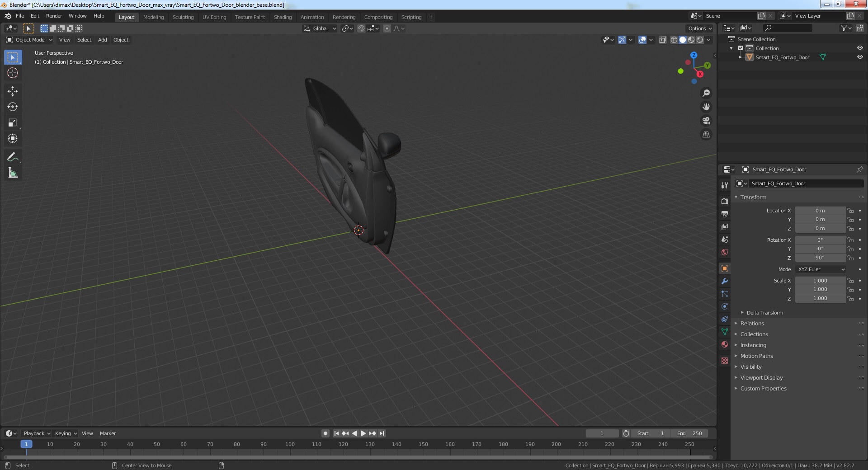
Task: Click the Location X value field
Action: pos(820,211)
